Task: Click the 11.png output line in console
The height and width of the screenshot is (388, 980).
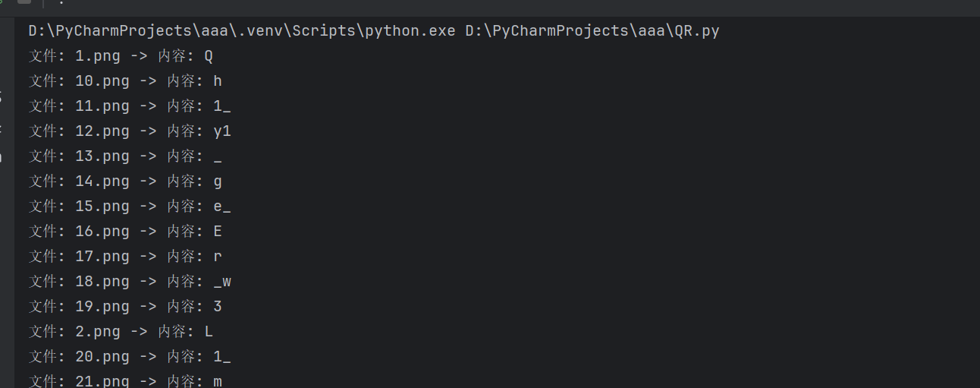Action: point(130,106)
